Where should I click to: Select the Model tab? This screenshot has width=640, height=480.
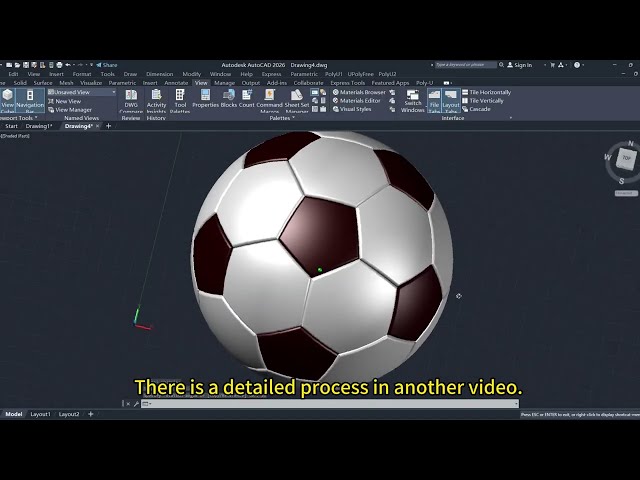(13, 414)
